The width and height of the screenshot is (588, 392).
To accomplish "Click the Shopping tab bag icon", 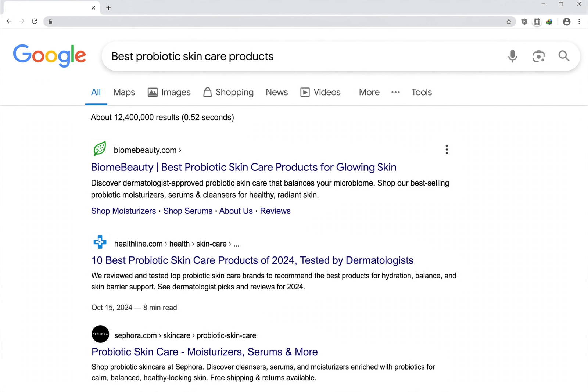I will pos(207,92).
